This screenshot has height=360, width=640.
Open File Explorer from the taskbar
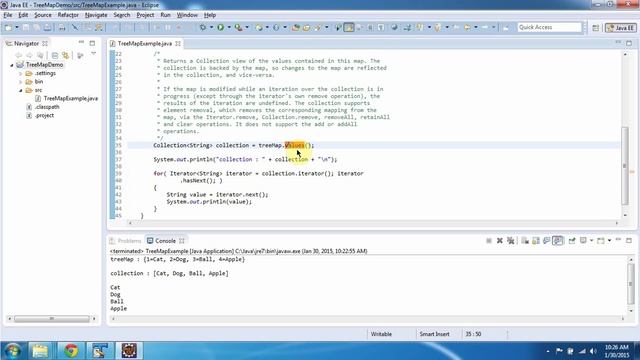pos(40,351)
